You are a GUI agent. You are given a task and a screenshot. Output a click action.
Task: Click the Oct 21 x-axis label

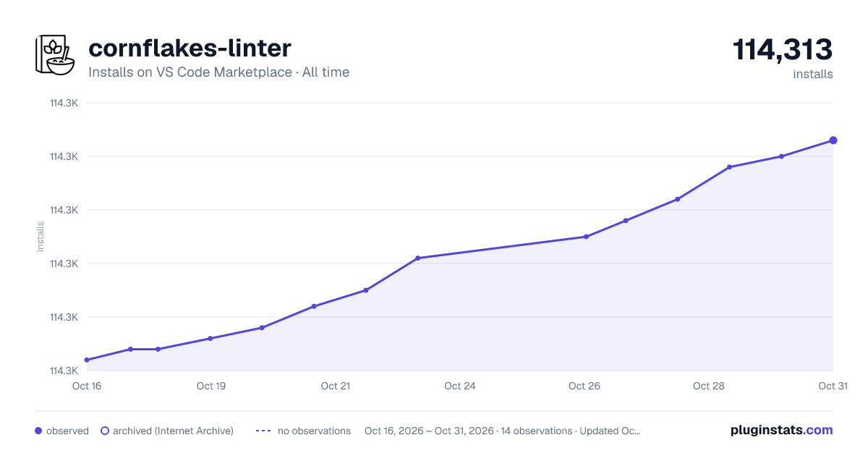(x=336, y=386)
